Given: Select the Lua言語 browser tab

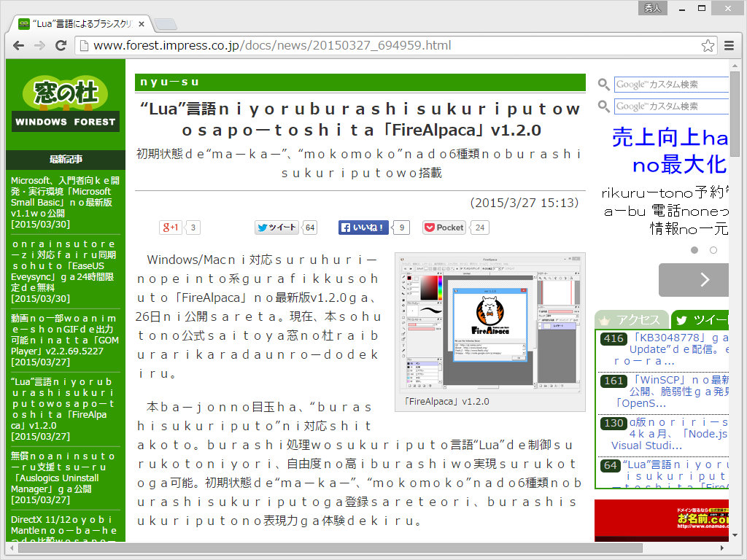Looking at the screenshot, I should (80, 23).
